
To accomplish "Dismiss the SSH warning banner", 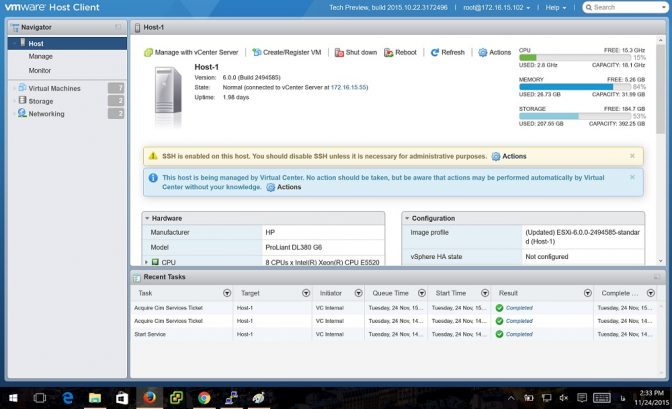I will pyautogui.click(x=632, y=156).
